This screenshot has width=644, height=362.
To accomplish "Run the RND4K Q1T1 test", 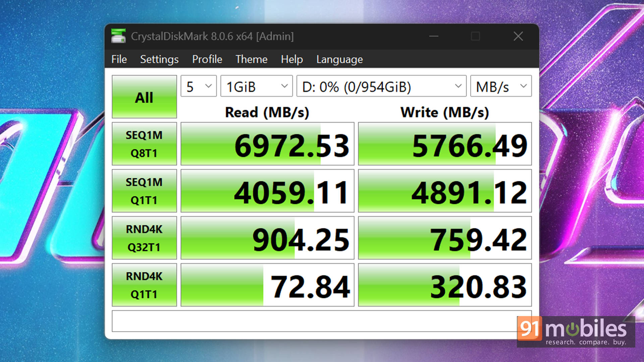I will coord(144,285).
